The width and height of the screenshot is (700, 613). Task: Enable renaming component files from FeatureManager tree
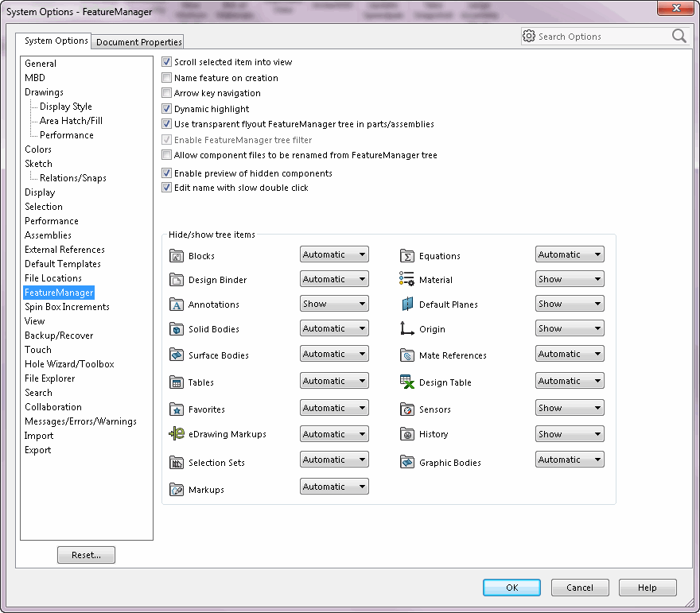(x=166, y=155)
